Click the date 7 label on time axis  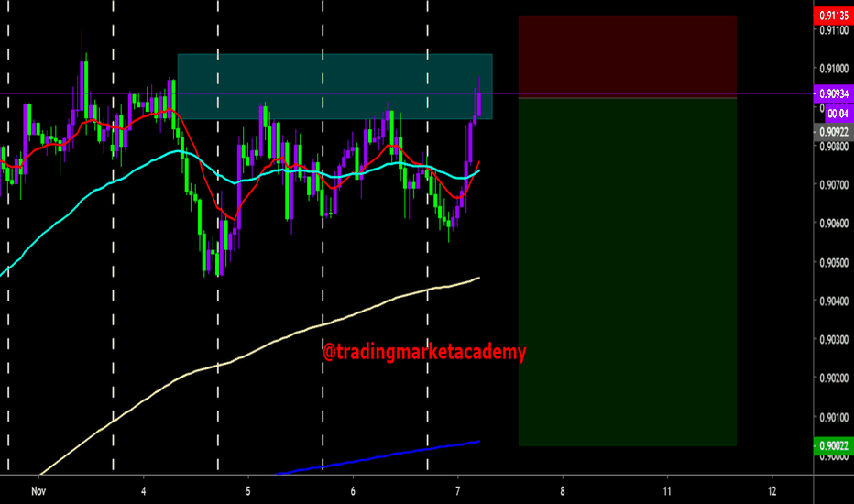(457, 491)
